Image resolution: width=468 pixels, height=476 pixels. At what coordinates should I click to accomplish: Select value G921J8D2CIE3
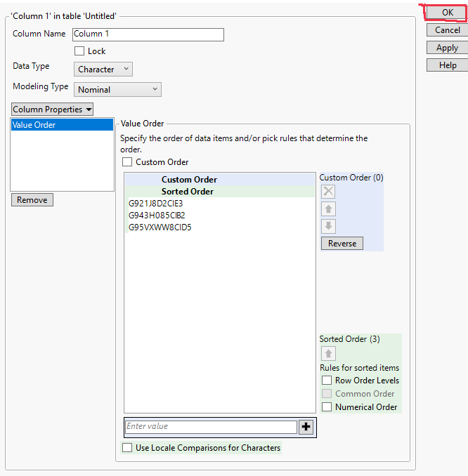click(x=220, y=203)
